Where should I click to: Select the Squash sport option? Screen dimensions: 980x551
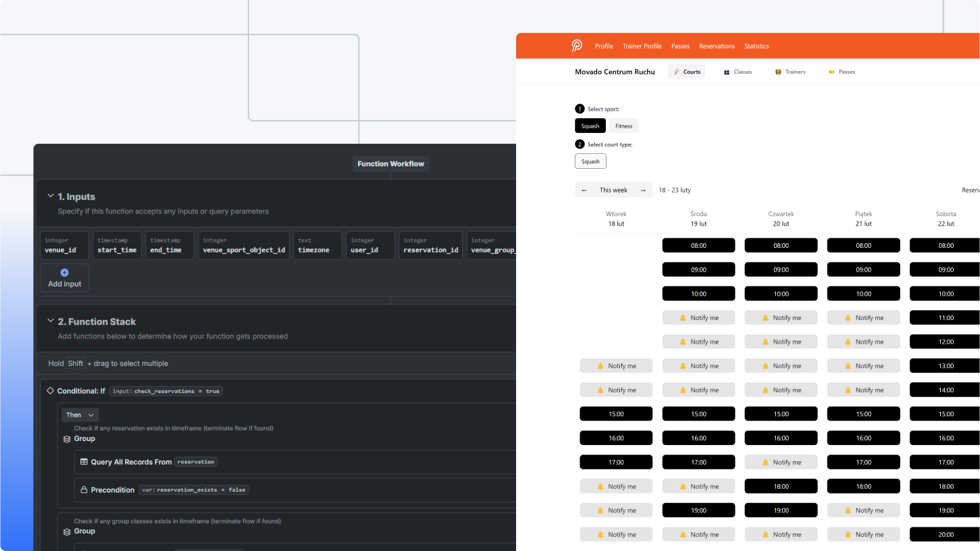(590, 126)
